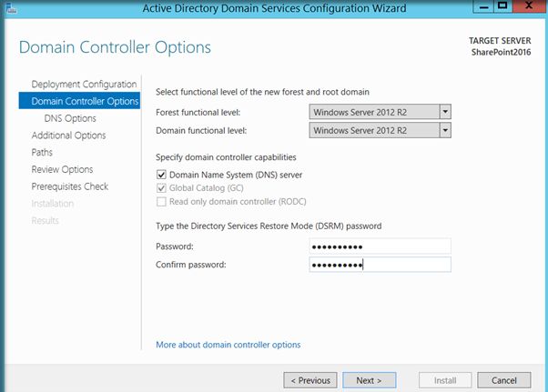This screenshot has height=392, width=548.
Task: Click the wizard icon in the title bar
Action: click(9, 8)
